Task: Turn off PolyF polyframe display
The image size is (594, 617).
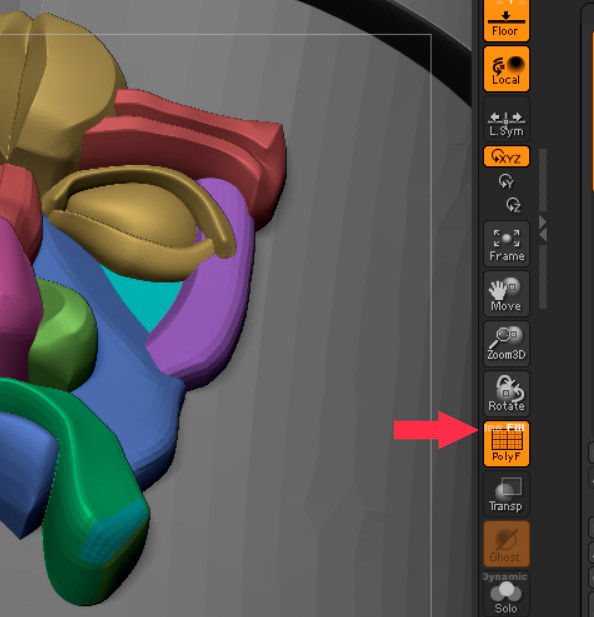Action: point(506,444)
